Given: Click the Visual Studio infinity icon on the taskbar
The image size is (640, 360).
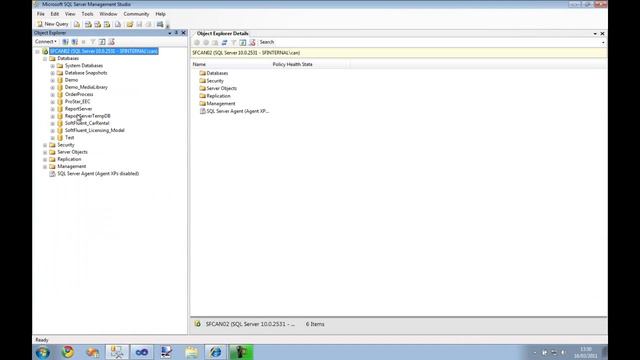Looking at the screenshot, I should tap(142, 352).
